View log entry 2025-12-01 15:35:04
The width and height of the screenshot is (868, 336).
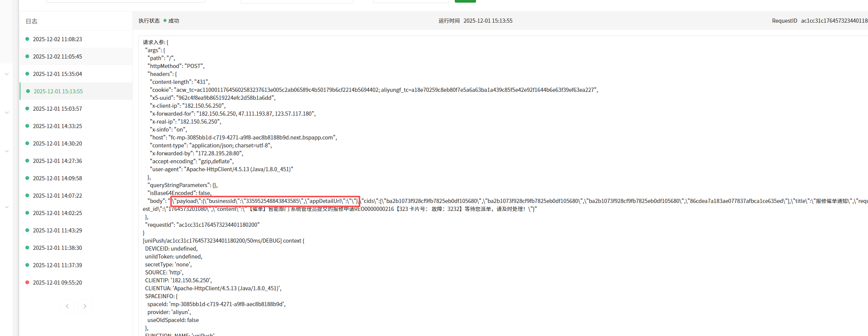pyautogui.click(x=57, y=74)
